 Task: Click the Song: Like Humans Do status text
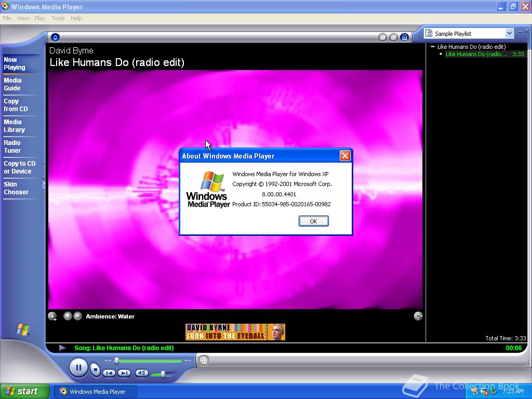[124, 348]
